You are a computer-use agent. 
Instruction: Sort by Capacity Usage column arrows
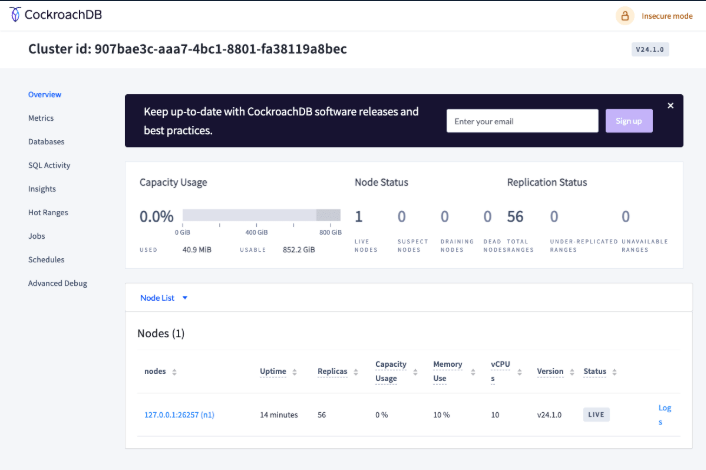[x=415, y=372]
